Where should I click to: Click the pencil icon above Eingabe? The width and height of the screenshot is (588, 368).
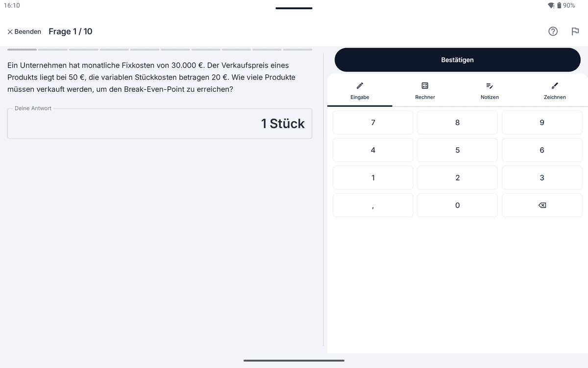point(360,85)
